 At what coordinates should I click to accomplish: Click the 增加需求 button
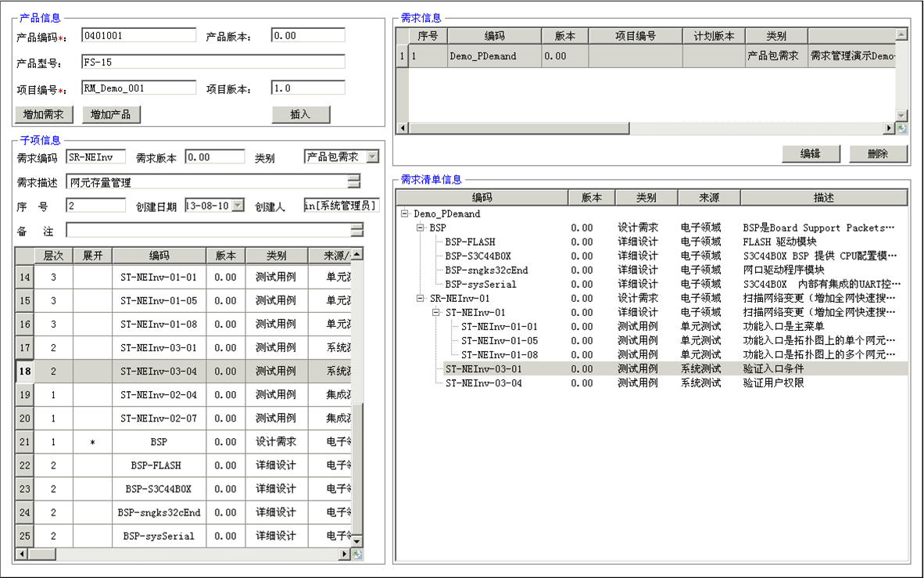pyautogui.click(x=44, y=114)
